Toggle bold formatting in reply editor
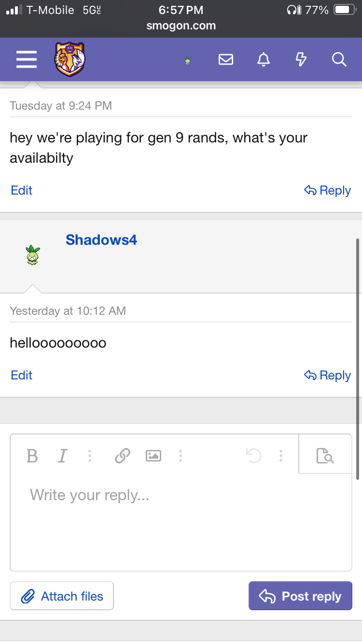Image resolution: width=362 pixels, height=644 pixels. (32, 455)
